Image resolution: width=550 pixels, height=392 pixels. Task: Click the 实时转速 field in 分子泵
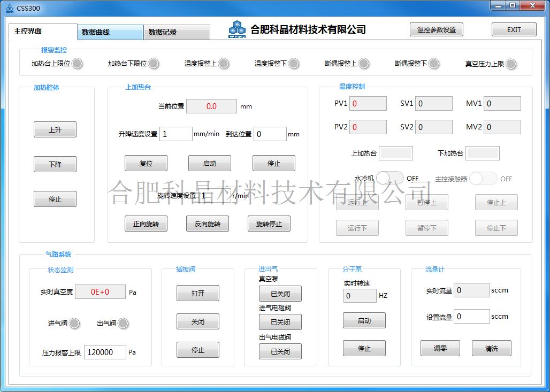(360, 296)
